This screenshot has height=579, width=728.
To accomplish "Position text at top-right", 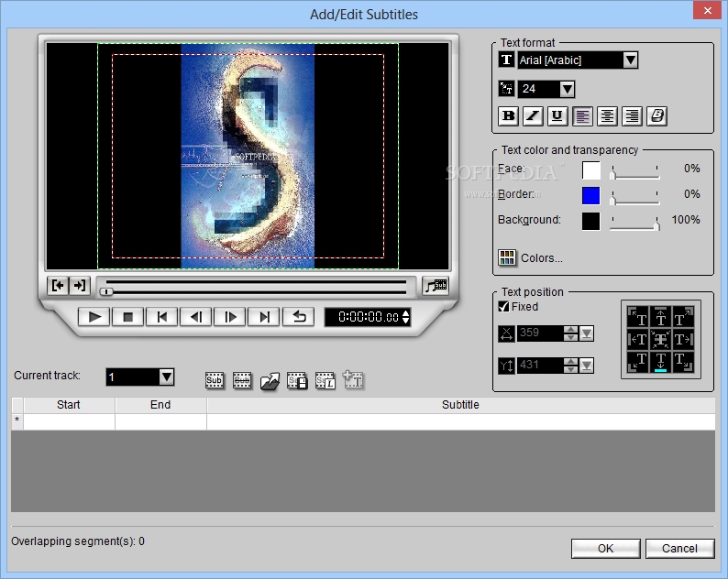I will (x=683, y=317).
